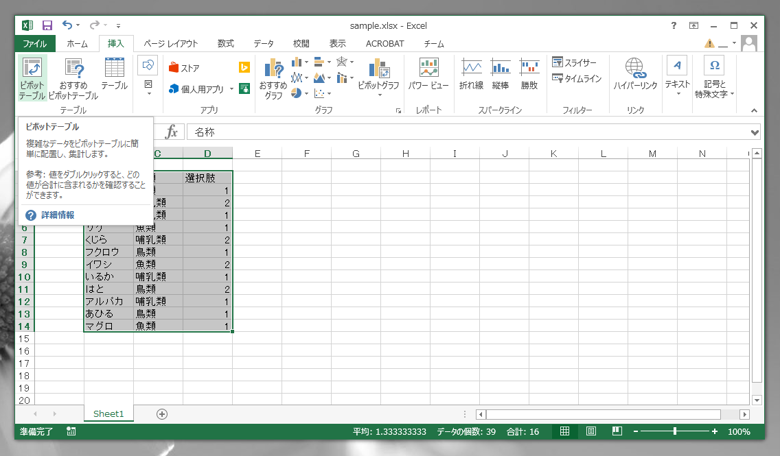Add a new sheet with the plus icon
The height and width of the screenshot is (456, 780).
[x=162, y=414]
